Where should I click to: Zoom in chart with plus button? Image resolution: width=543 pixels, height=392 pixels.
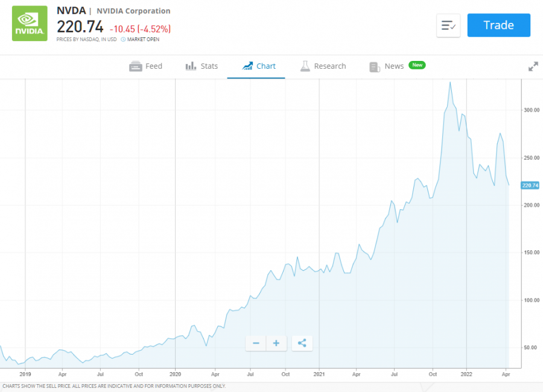coord(276,343)
